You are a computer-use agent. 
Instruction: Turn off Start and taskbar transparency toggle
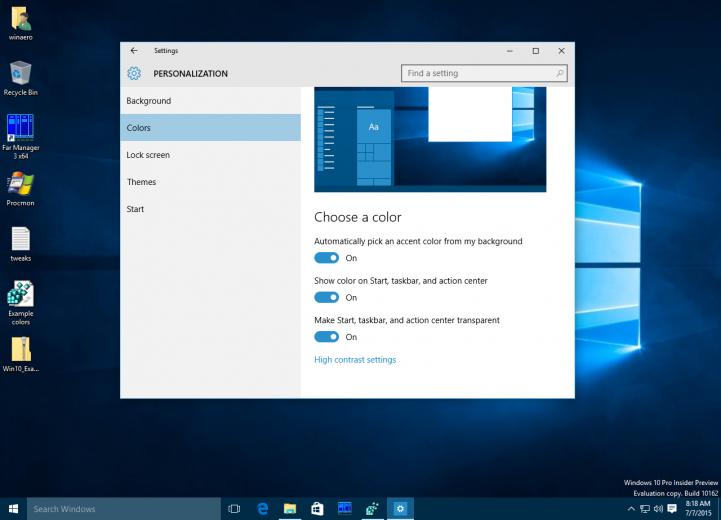pyautogui.click(x=326, y=337)
